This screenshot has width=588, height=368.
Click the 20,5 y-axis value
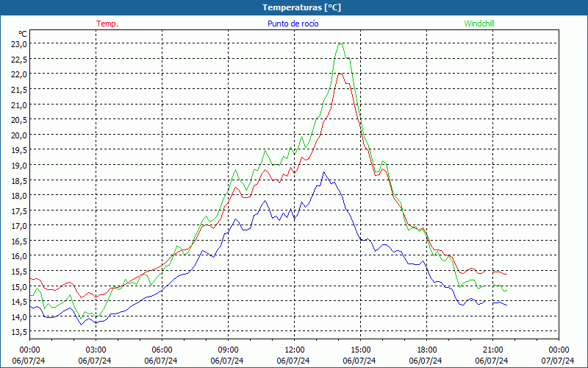click(x=19, y=120)
